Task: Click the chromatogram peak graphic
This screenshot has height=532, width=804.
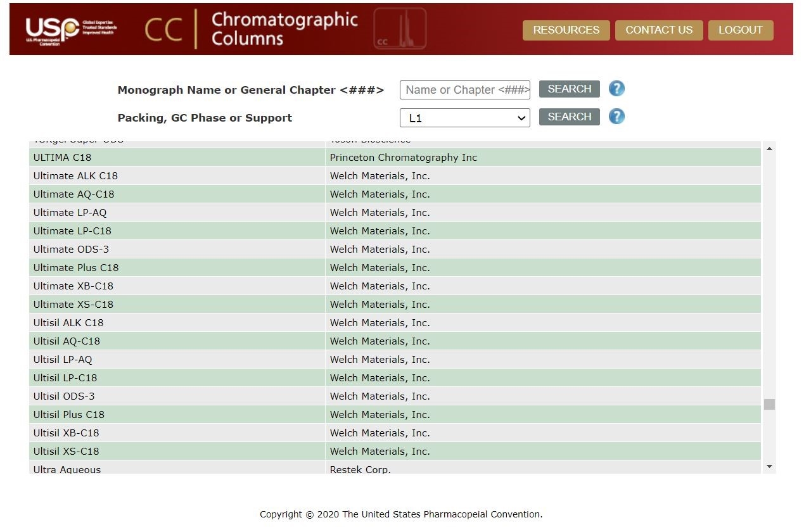Action: coord(400,28)
